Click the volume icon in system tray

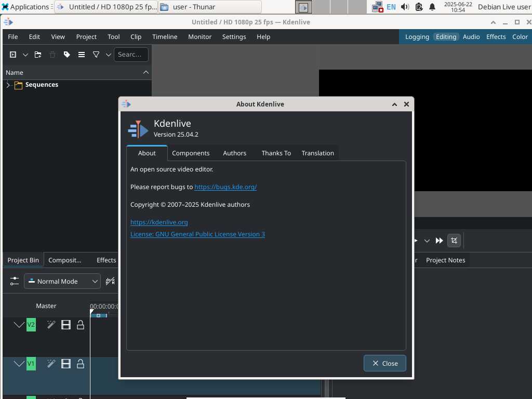click(405, 7)
